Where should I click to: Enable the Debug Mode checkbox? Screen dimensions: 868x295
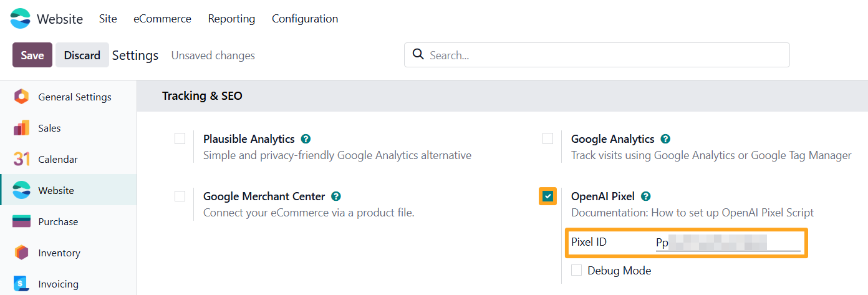(576, 270)
